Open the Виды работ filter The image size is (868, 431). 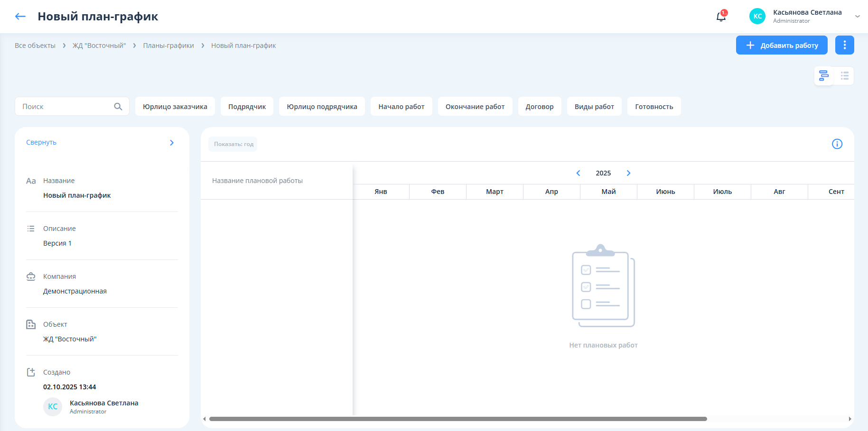pyautogui.click(x=594, y=107)
